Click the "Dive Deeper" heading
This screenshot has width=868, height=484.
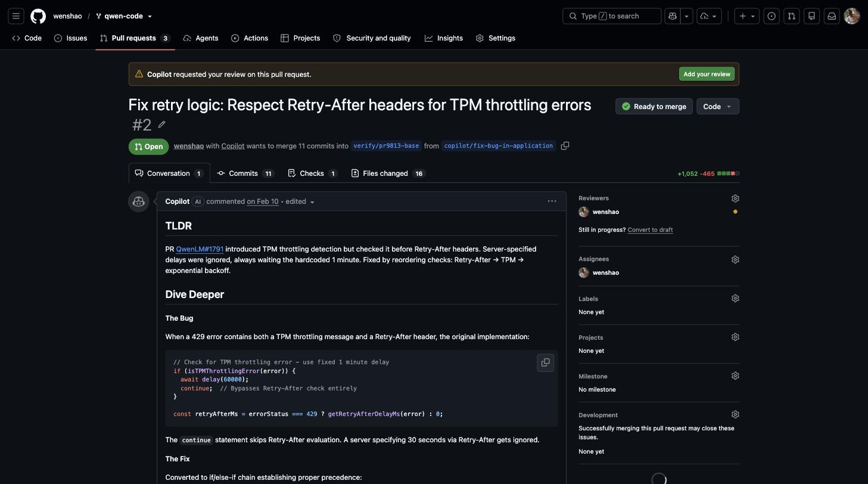click(195, 294)
